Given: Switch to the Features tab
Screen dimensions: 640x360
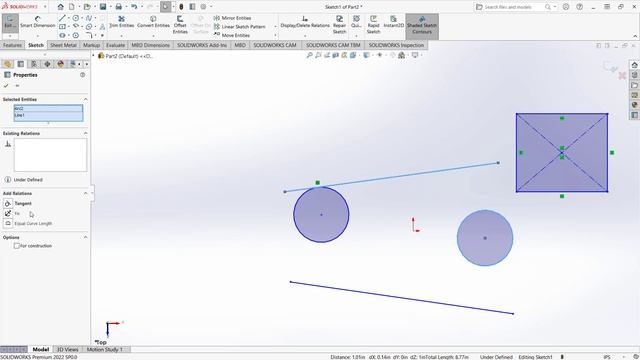Looking at the screenshot, I should coord(12,45).
